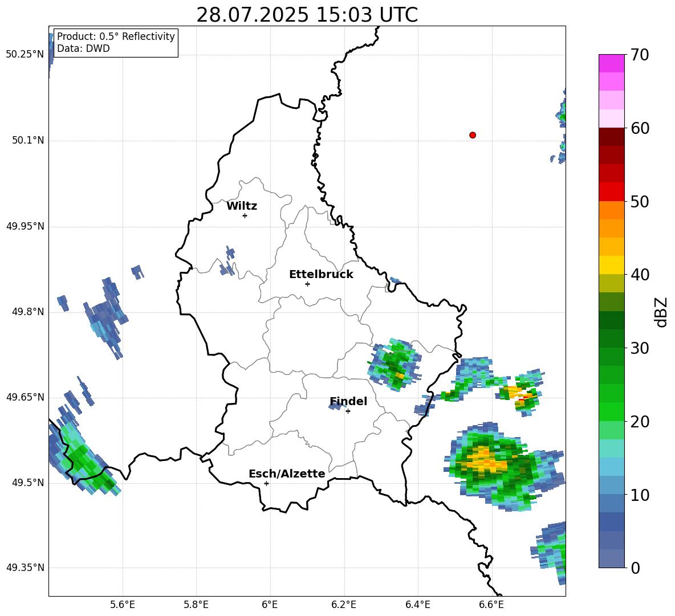This screenshot has height=616, width=675.
Task: Click the 49.5°N latitude label
Action: coord(28,483)
